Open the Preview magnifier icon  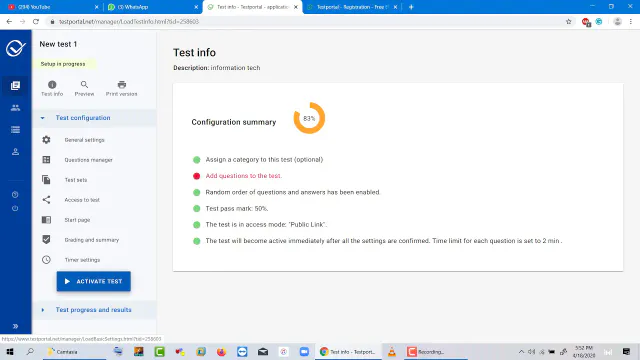[84, 84]
